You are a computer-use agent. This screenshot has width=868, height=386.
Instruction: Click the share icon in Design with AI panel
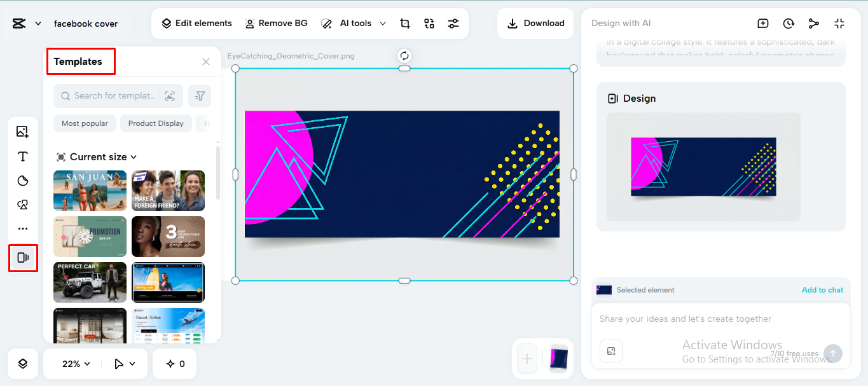(814, 23)
